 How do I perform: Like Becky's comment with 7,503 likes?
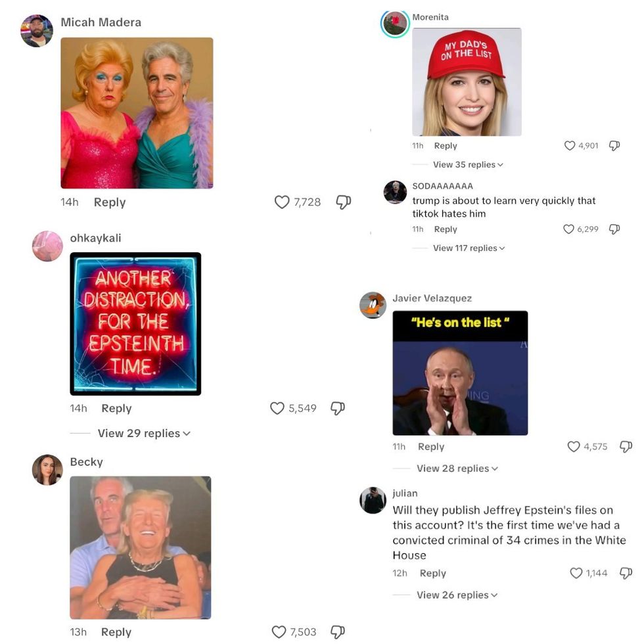(279, 632)
